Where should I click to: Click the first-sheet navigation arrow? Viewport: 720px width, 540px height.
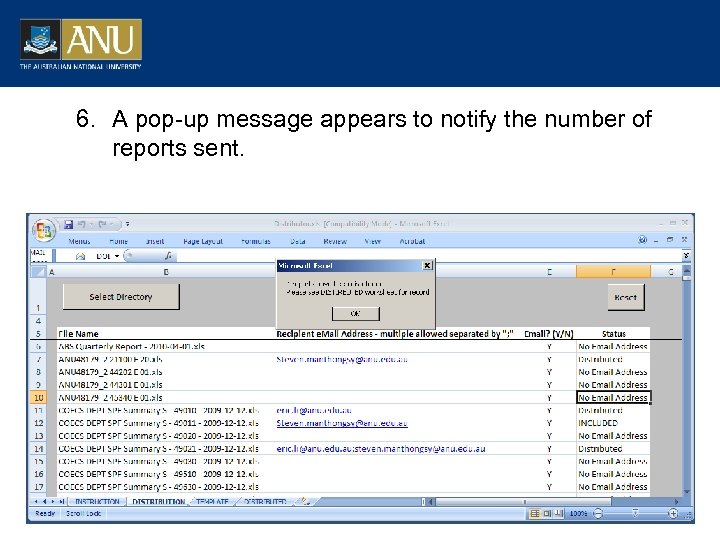[x=36, y=501]
